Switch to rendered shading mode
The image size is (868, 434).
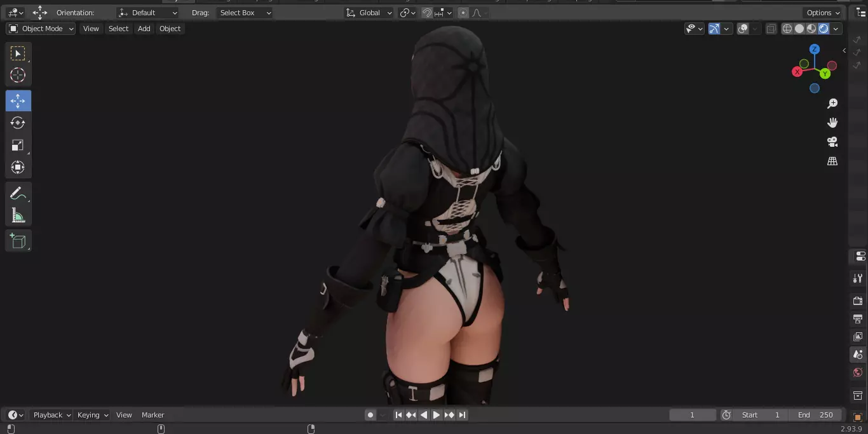click(x=824, y=29)
